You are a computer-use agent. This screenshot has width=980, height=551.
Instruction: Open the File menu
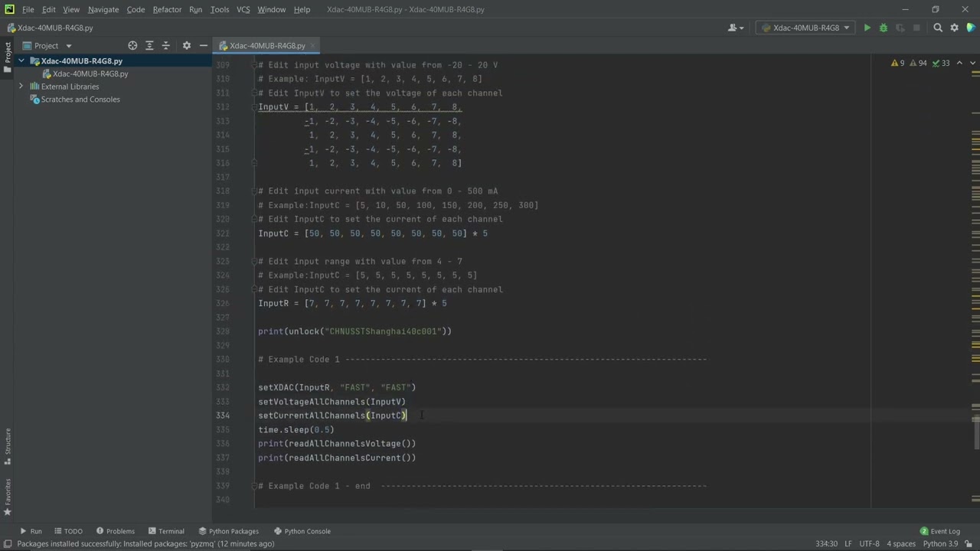pyautogui.click(x=28, y=9)
